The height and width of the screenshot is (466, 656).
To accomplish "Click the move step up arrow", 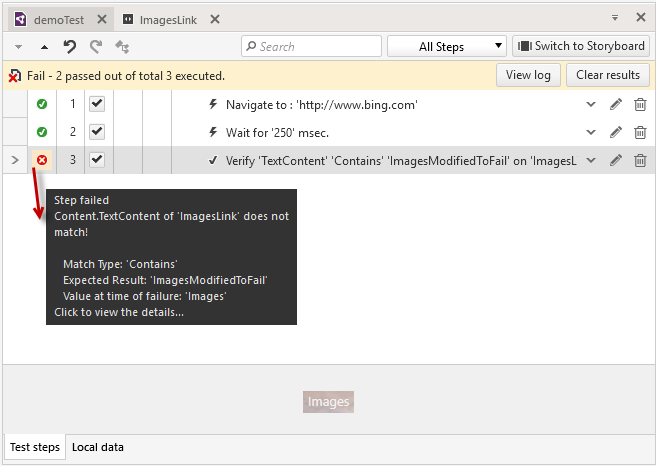I will pyautogui.click(x=44, y=47).
